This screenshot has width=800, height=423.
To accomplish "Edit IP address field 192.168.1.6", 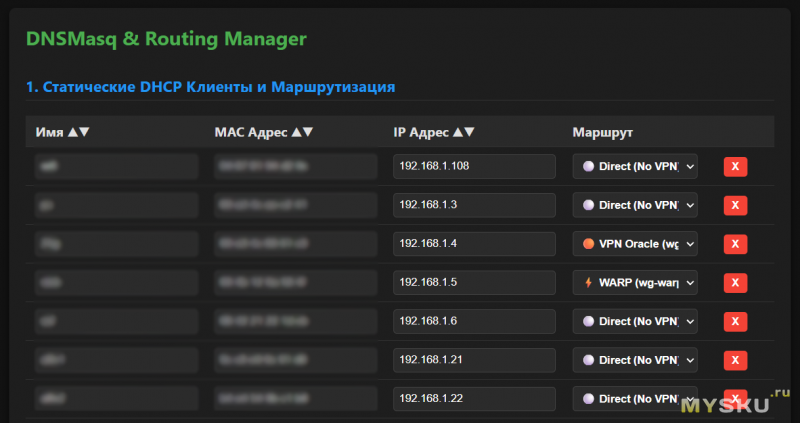I will 474,321.
